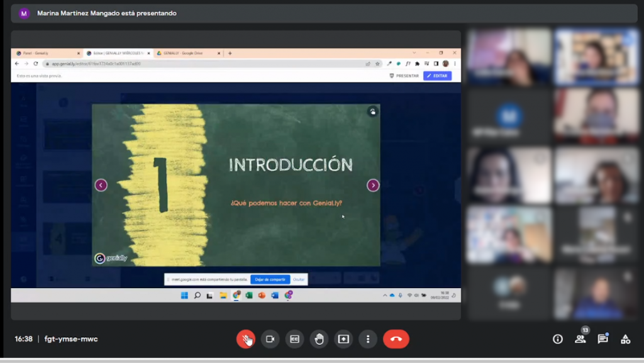Go back in shared browser
Screen dimensions: 644x363
click(x=17, y=64)
